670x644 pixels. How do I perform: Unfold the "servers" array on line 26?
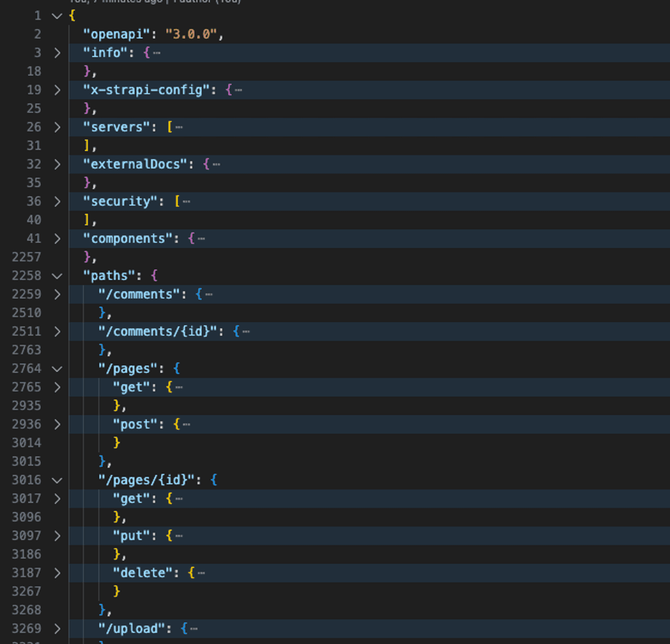click(57, 127)
